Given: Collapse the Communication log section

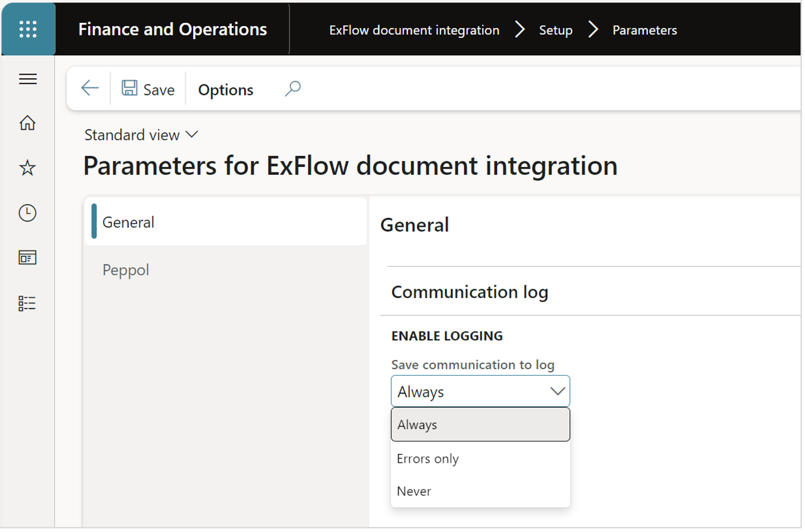Looking at the screenshot, I should coord(470,291).
